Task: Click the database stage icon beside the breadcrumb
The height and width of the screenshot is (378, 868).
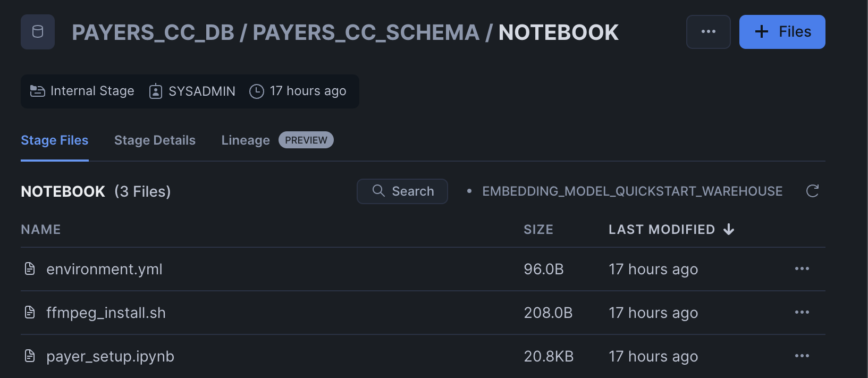Action: [x=37, y=31]
